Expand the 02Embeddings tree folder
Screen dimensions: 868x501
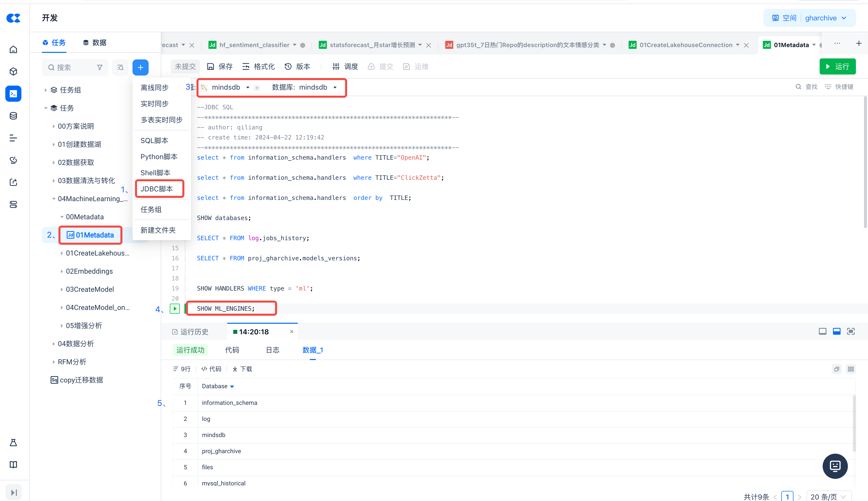click(x=62, y=271)
